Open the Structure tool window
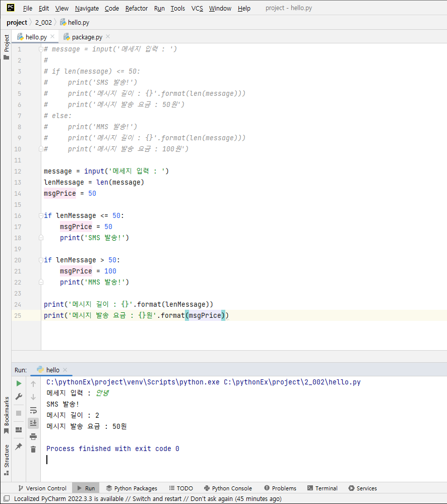 (x=6, y=460)
